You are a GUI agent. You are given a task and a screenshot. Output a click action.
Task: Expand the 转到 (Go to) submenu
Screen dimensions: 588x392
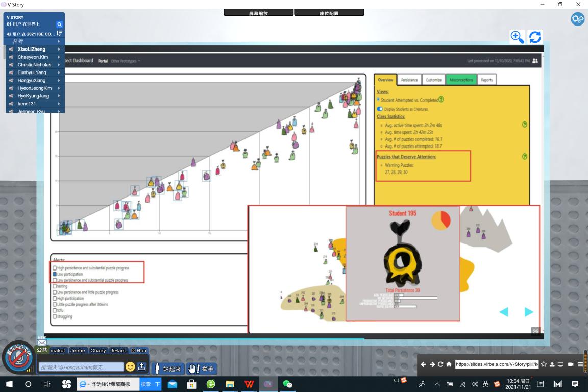click(x=59, y=41)
